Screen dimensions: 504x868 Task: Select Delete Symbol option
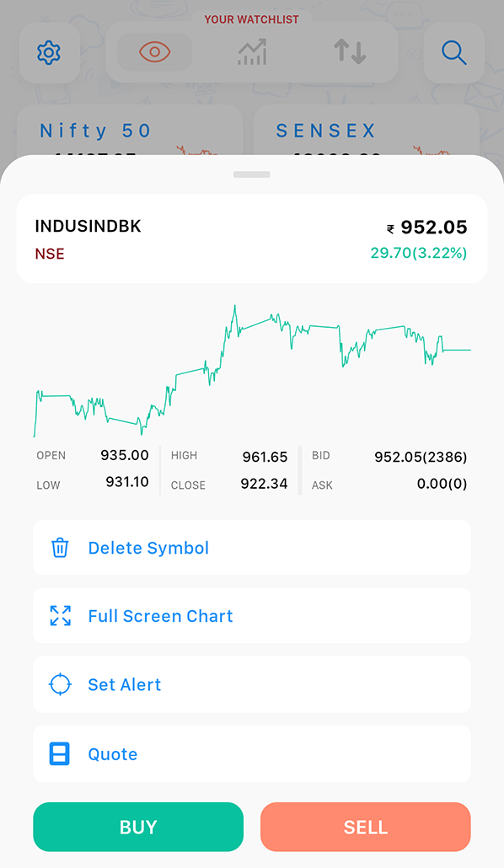pyautogui.click(x=252, y=548)
